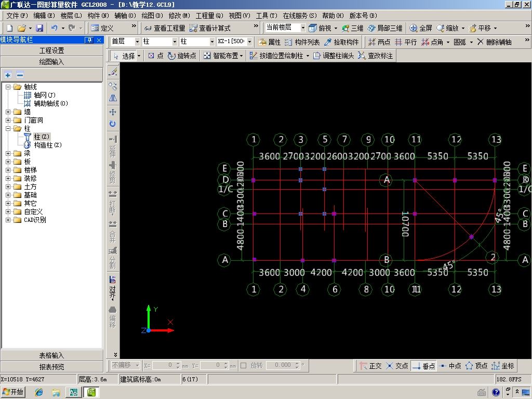This screenshot has height=399, width=532.
Task: Click the 绘图输入 panel button
Action: click(x=51, y=62)
